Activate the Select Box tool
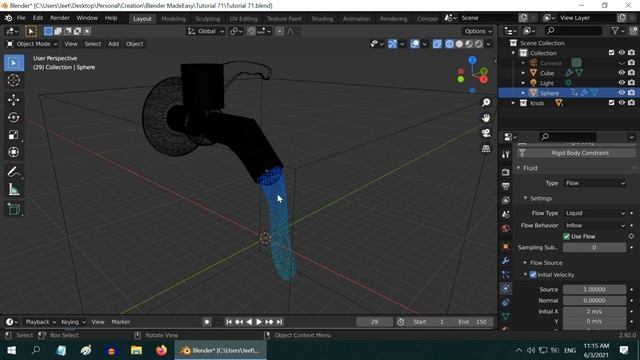The height and width of the screenshot is (360, 640). [13, 63]
